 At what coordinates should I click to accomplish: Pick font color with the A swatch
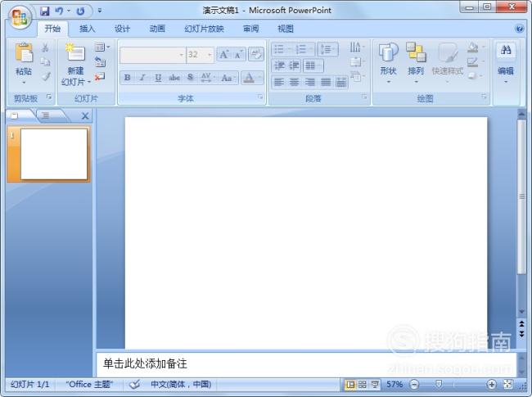[x=249, y=78]
